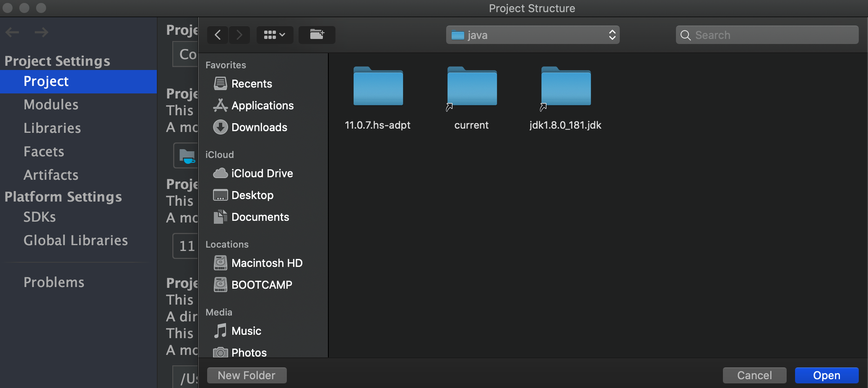Click the forward navigation arrow

tap(239, 35)
